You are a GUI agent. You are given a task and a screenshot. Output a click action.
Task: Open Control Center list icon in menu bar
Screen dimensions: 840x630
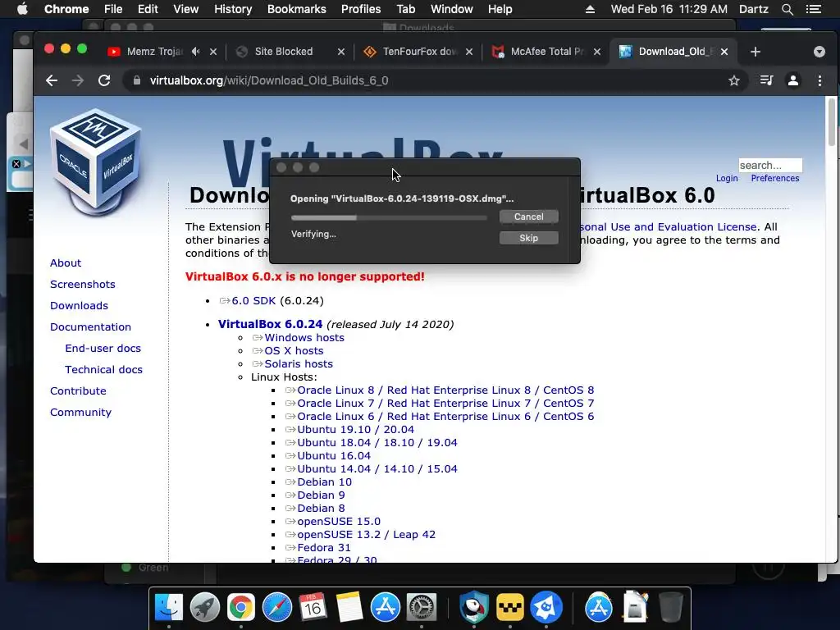click(814, 9)
